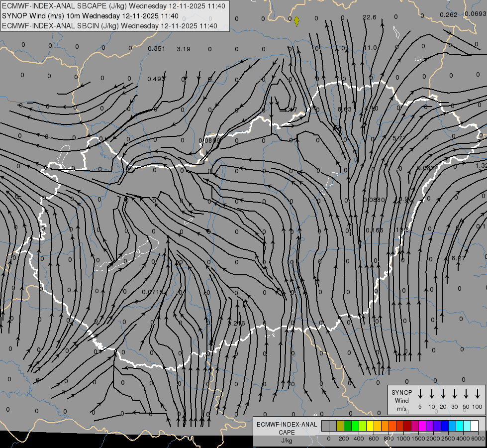487x448 pixels.
Task: Click the 'SYNOP Wind (m/s) 10m' header line
Action: [x=91, y=16]
